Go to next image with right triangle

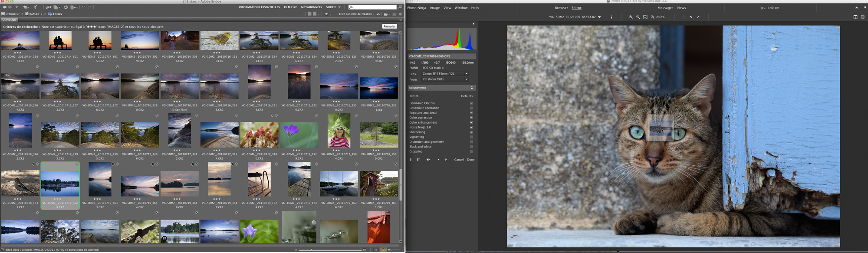pos(446,160)
